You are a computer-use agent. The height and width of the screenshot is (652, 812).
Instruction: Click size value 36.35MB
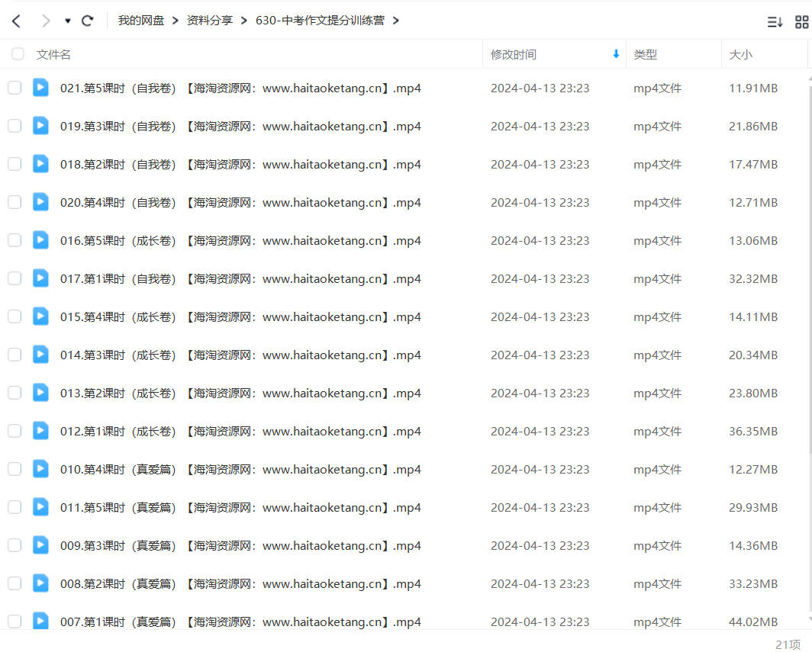(753, 431)
